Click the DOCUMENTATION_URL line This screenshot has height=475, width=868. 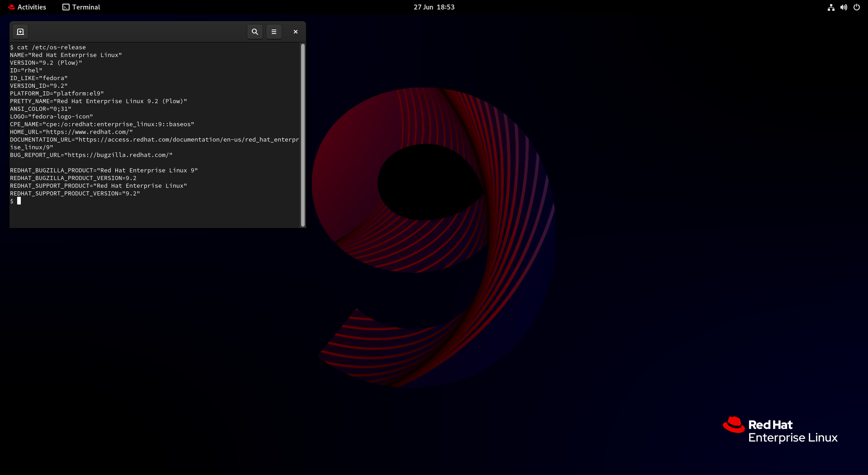click(155, 143)
